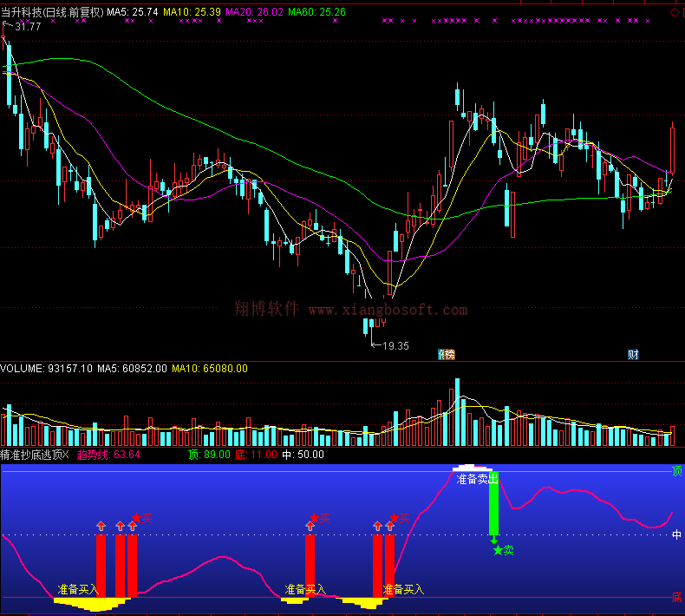Click the 准备卖出 label at the top
The width and height of the screenshot is (685, 616).
point(478,479)
